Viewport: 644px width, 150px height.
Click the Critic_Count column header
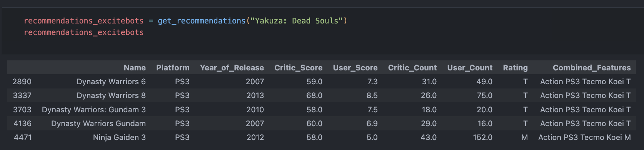click(x=412, y=68)
